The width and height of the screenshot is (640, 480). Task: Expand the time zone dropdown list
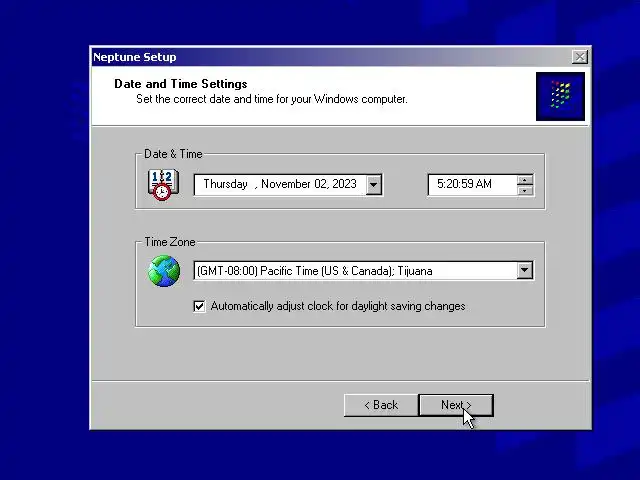[x=524, y=270]
